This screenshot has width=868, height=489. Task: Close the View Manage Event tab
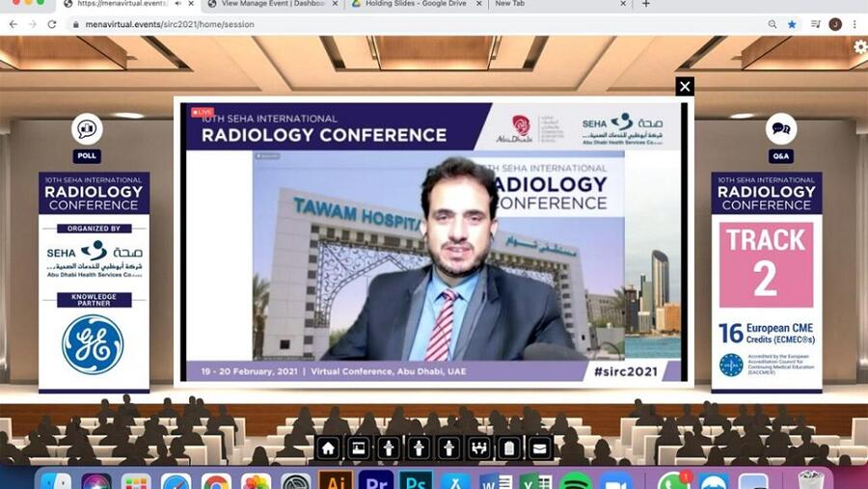click(x=336, y=4)
